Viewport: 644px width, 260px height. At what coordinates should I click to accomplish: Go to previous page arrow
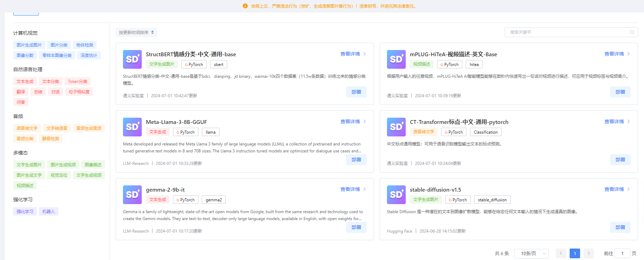(561, 253)
